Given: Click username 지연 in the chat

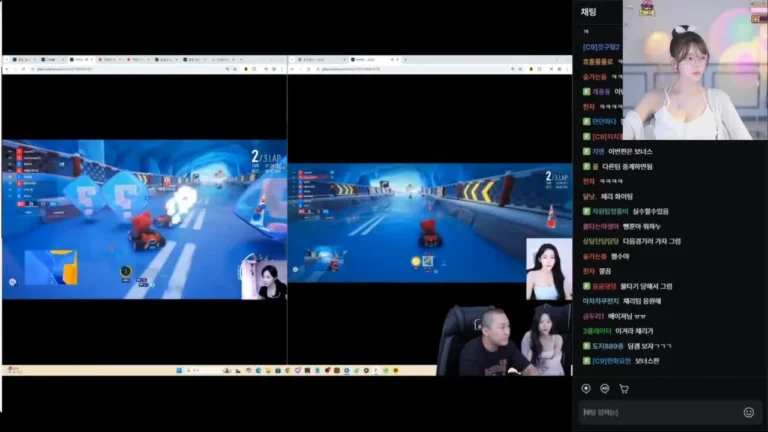Looking at the screenshot, I should pyautogui.click(x=598, y=152).
